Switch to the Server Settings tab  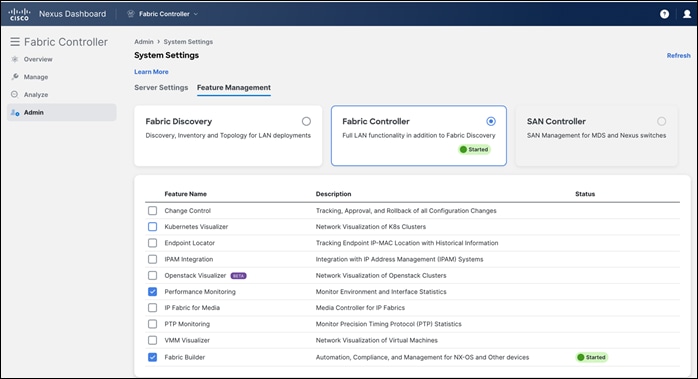(161, 88)
